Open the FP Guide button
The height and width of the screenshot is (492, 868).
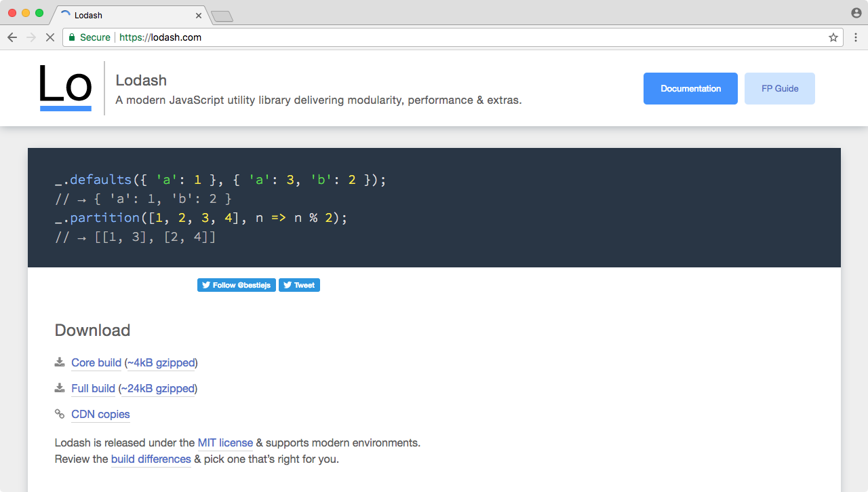(x=780, y=89)
